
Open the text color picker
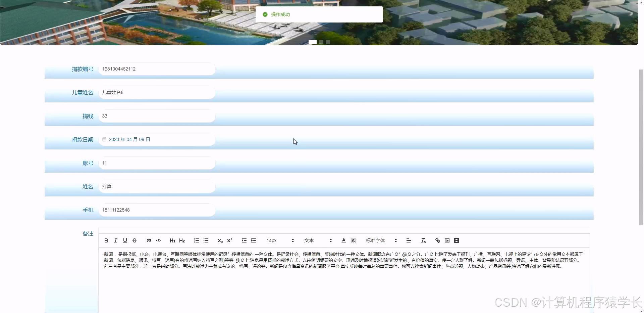click(x=343, y=240)
